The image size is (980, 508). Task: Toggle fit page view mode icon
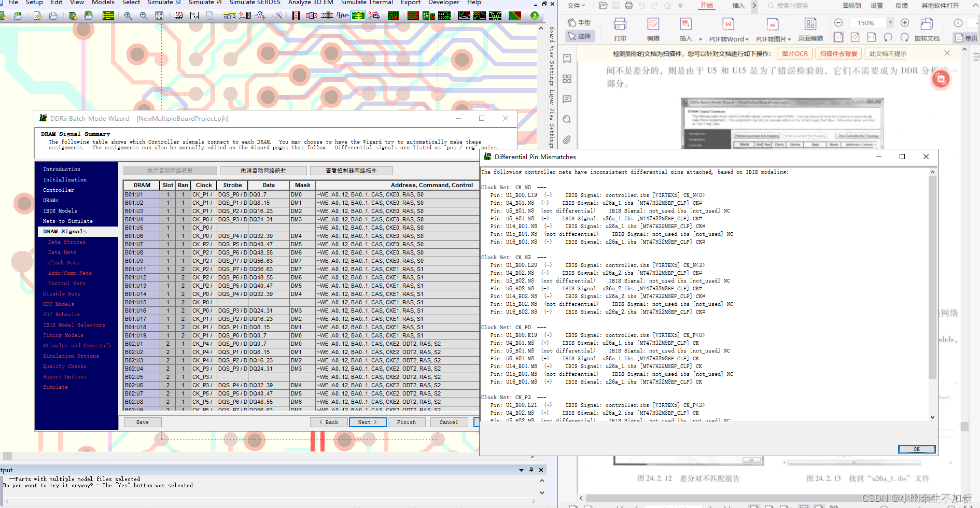point(855,37)
